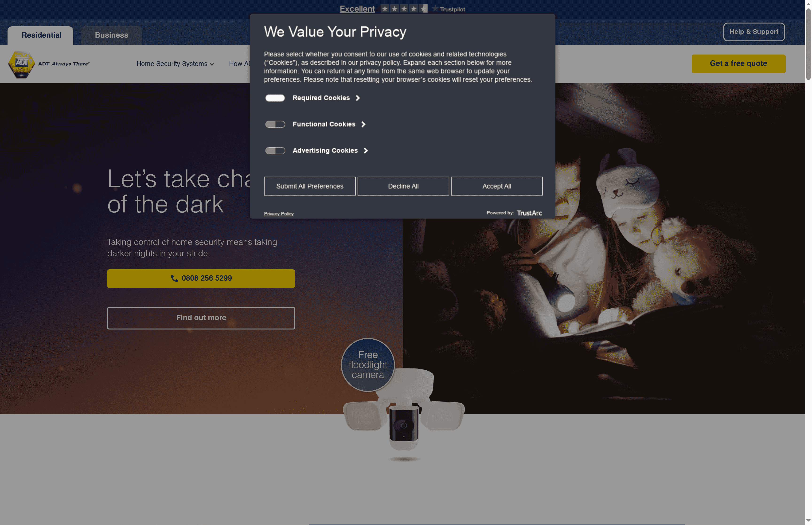
Task: Expand the Required Cookies section
Action: (x=358, y=98)
